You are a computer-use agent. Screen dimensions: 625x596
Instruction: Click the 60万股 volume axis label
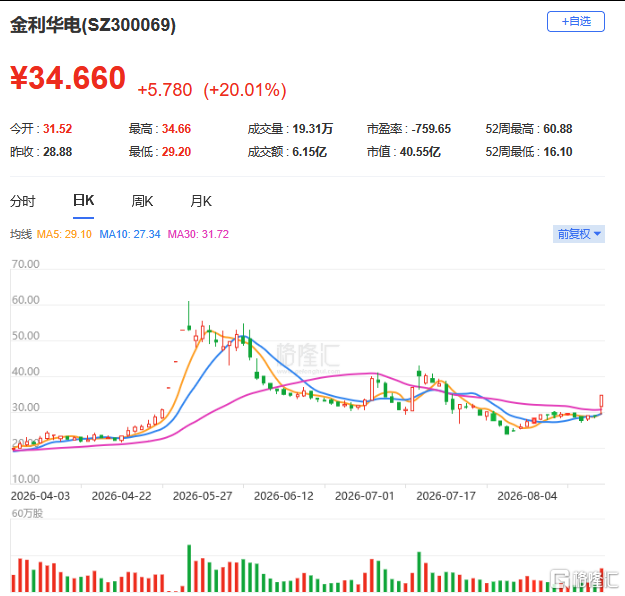tap(27, 513)
